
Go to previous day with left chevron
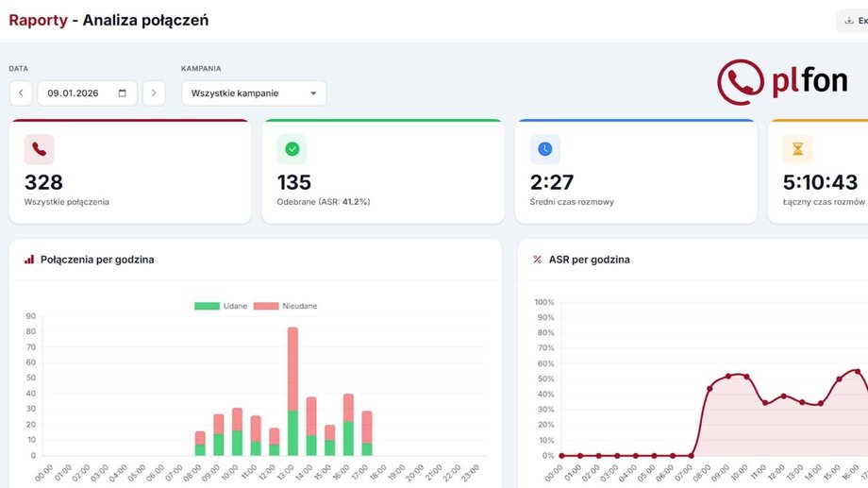click(21, 93)
